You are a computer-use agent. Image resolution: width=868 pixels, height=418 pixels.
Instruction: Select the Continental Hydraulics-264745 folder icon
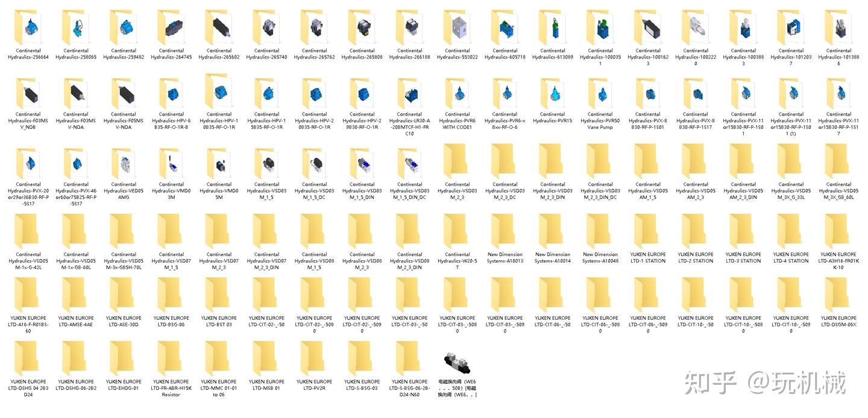pos(171,27)
